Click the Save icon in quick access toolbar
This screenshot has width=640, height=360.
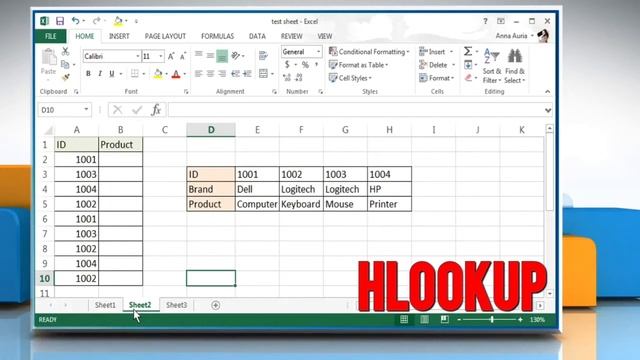pyautogui.click(x=60, y=21)
